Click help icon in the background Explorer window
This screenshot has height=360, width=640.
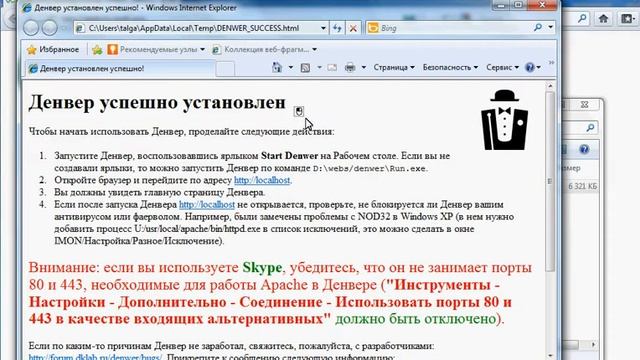584,149
